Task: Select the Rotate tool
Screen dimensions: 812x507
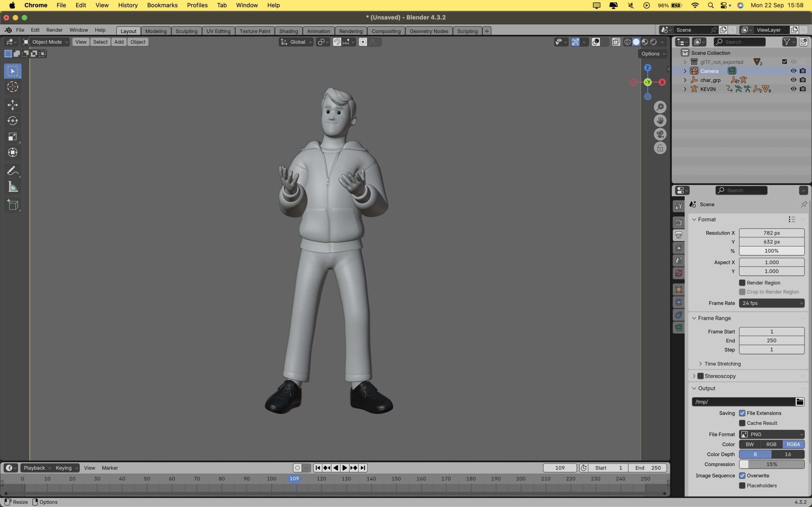Action: [x=12, y=121]
